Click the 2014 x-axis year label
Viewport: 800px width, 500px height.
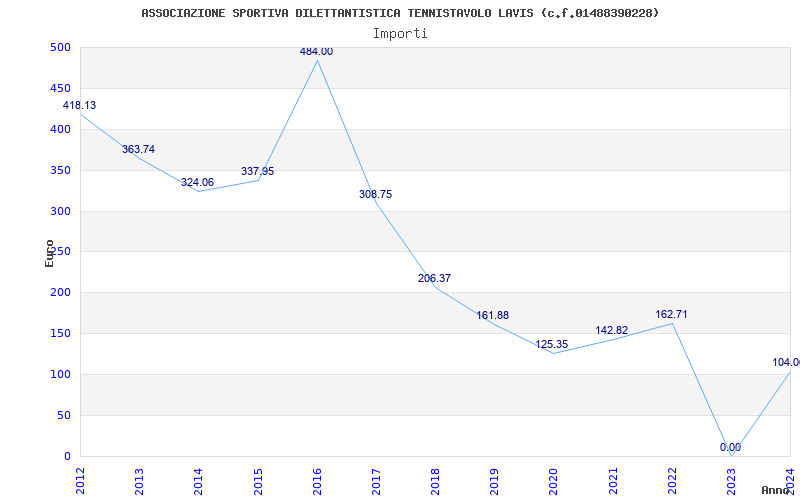(198, 481)
